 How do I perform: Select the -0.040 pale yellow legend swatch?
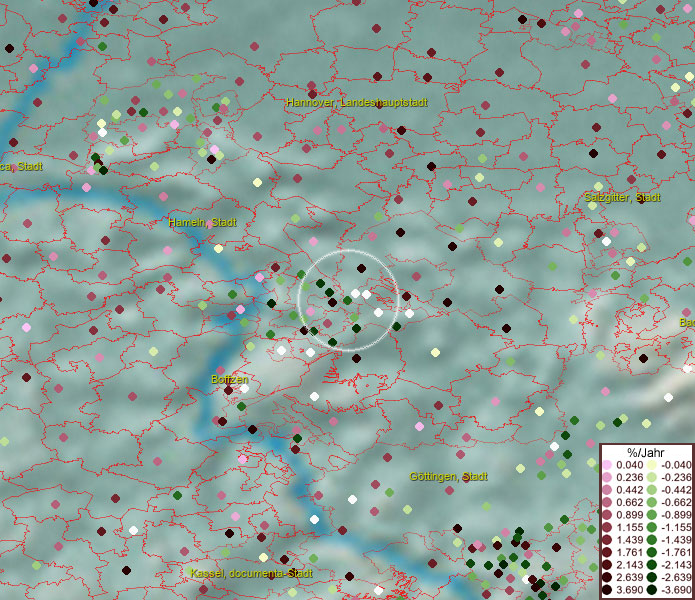(x=651, y=465)
